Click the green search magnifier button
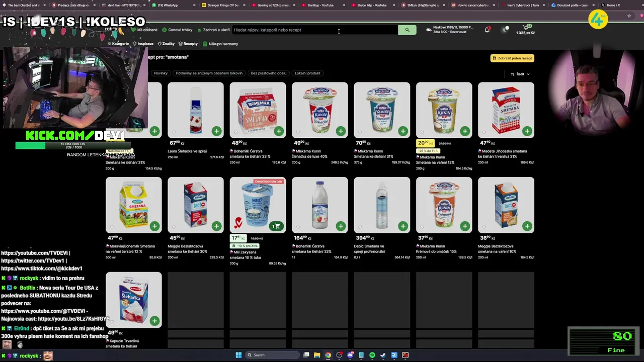 [407, 30]
